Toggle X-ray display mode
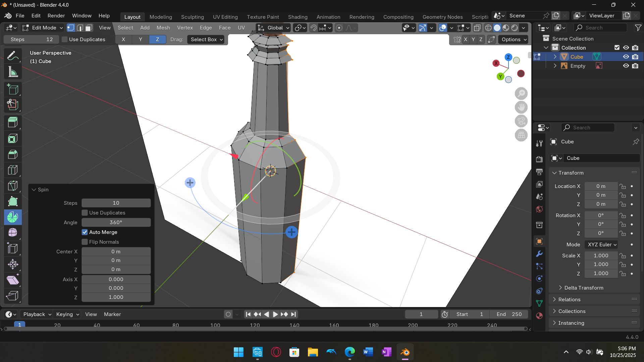The width and height of the screenshot is (644, 362). 477,28
